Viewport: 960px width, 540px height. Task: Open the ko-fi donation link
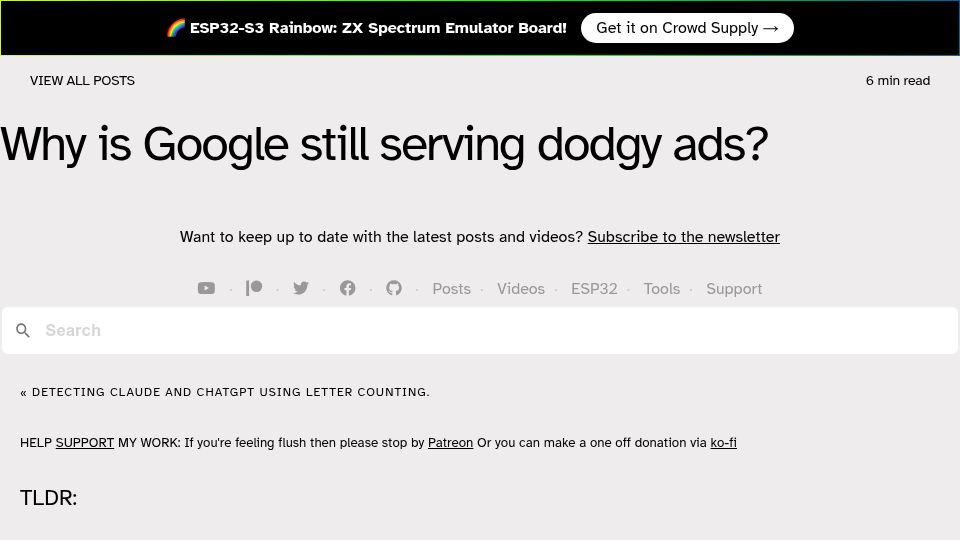[x=723, y=443]
